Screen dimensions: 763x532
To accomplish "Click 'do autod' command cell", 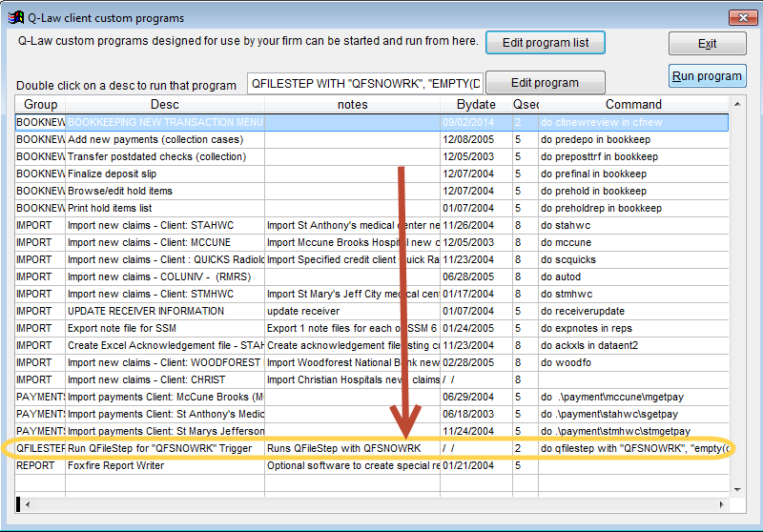I will pyautogui.click(x=633, y=276).
